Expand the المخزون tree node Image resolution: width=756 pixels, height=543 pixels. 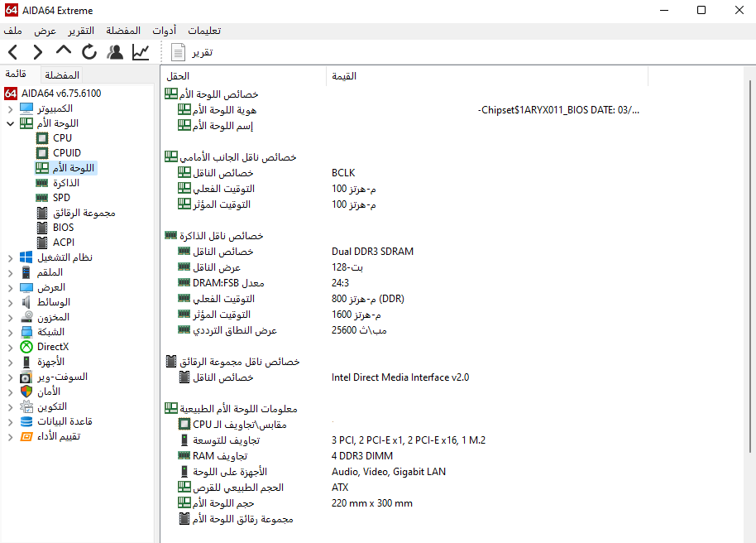coord(10,318)
